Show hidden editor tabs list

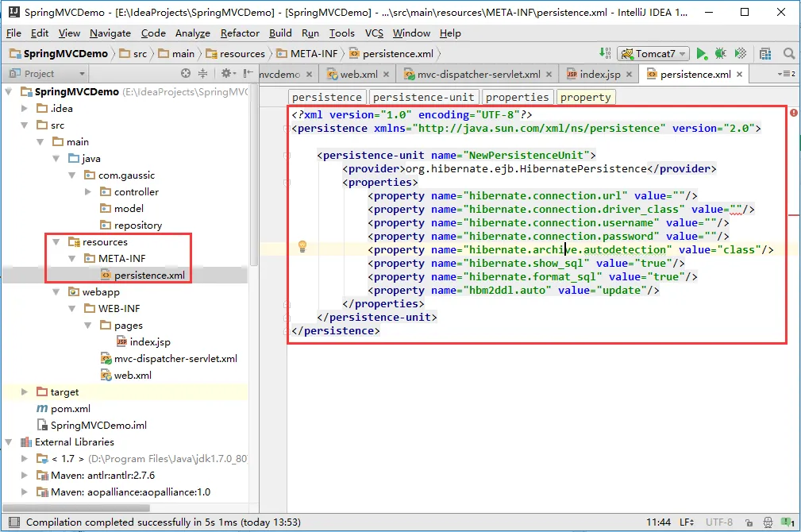coord(786,74)
